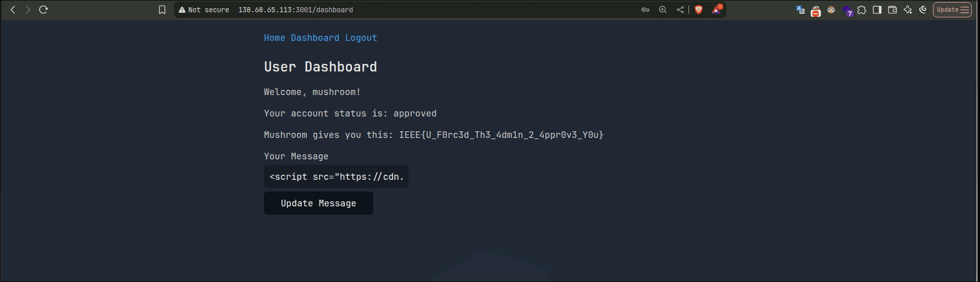Open the Update hamburger menu
Image resolution: width=980 pixels, height=282 pixels.
point(952,10)
